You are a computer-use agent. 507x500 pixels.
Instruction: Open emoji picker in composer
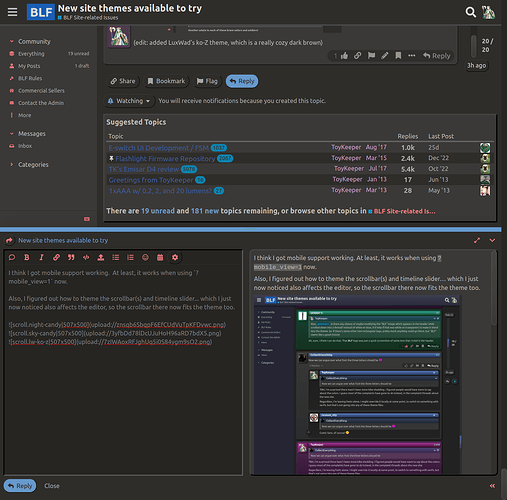pos(145,257)
